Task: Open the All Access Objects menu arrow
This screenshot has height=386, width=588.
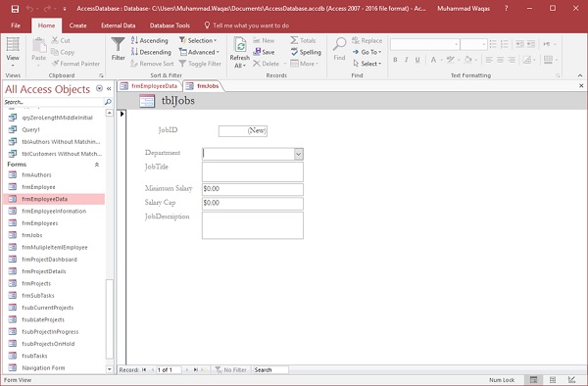Action: pyautogui.click(x=99, y=88)
